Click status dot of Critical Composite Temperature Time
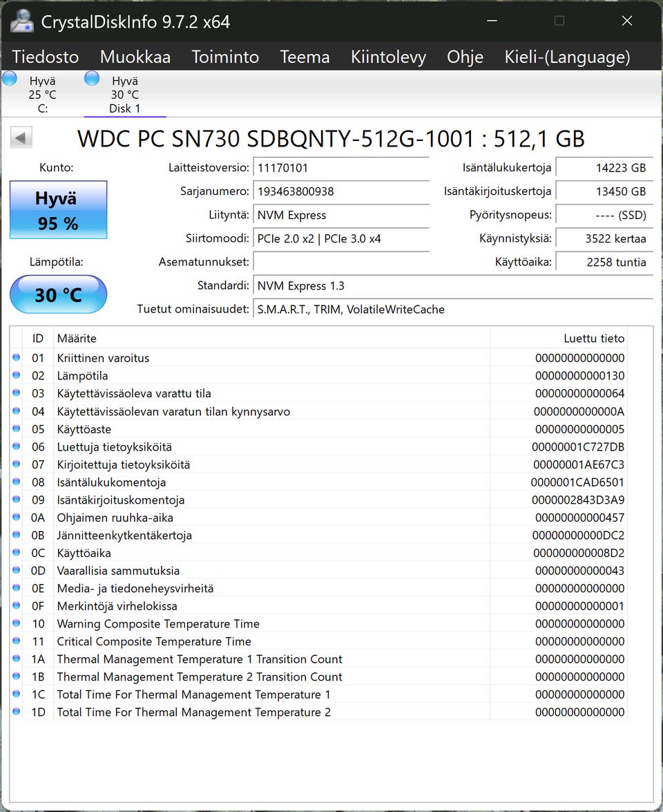The width and height of the screenshot is (663, 812). (x=17, y=641)
